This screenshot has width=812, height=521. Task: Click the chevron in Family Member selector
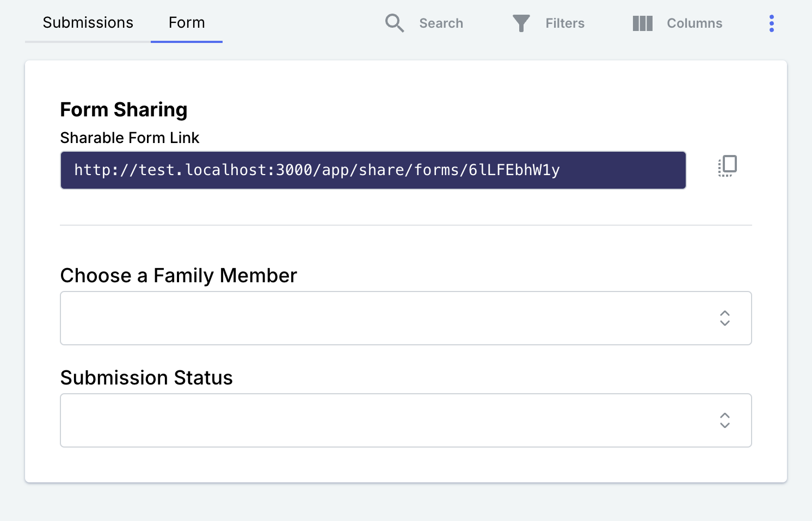(724, 318)
